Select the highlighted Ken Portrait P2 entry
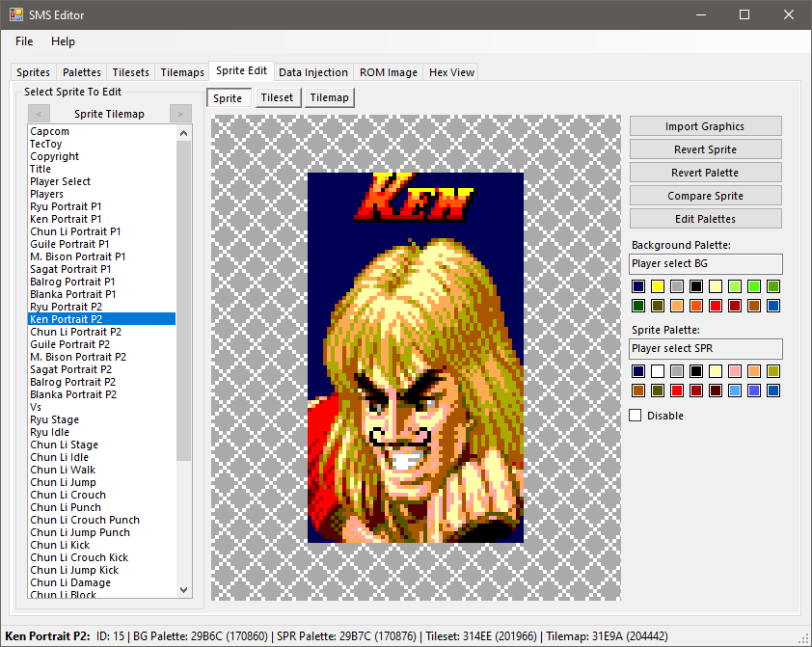 101,319
